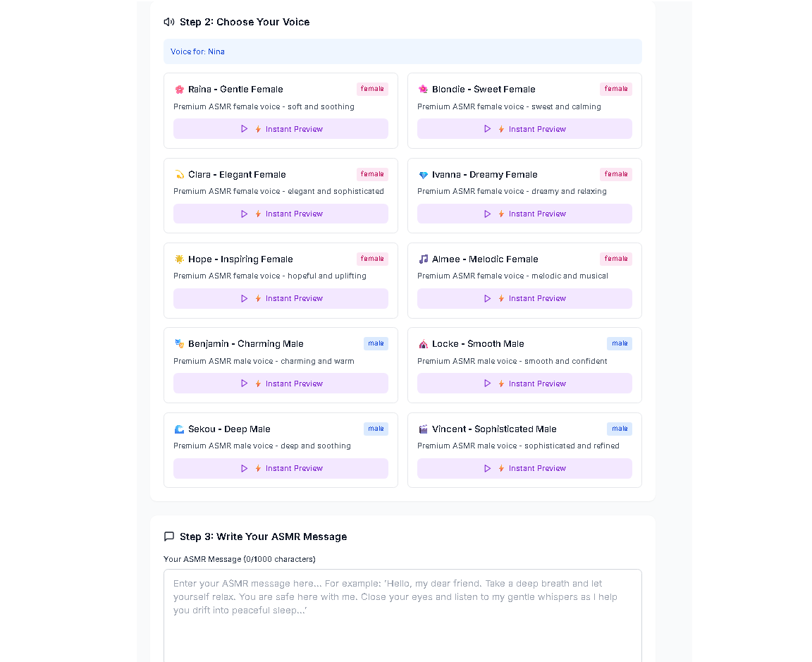Click the sun icon next to Hope

(x=179, y=259)
